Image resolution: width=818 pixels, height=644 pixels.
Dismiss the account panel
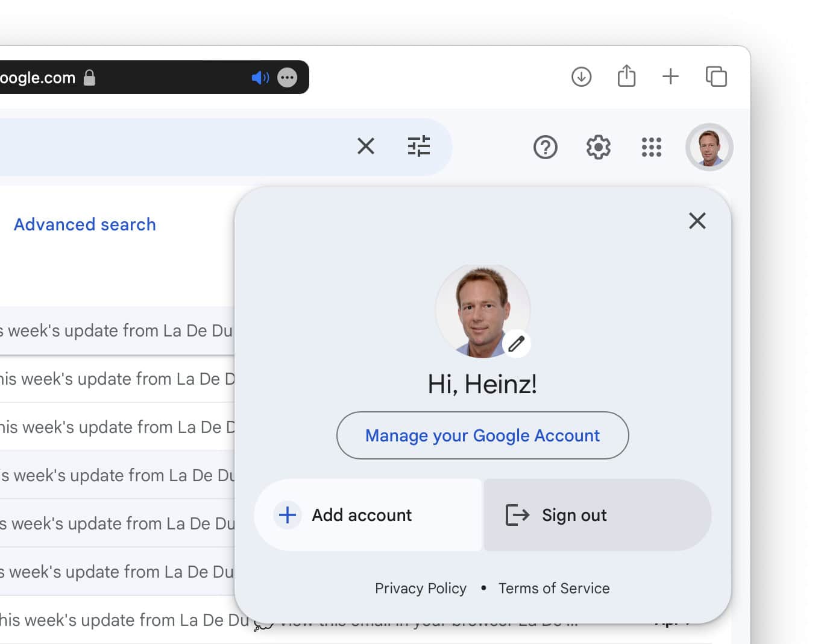[x=697, y=221]
